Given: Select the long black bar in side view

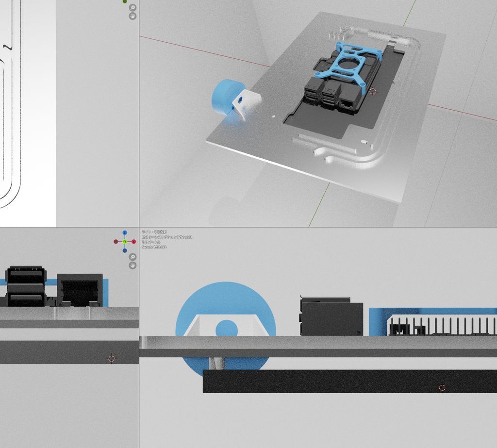Looking at the screenshot, I should pos(349,381).
